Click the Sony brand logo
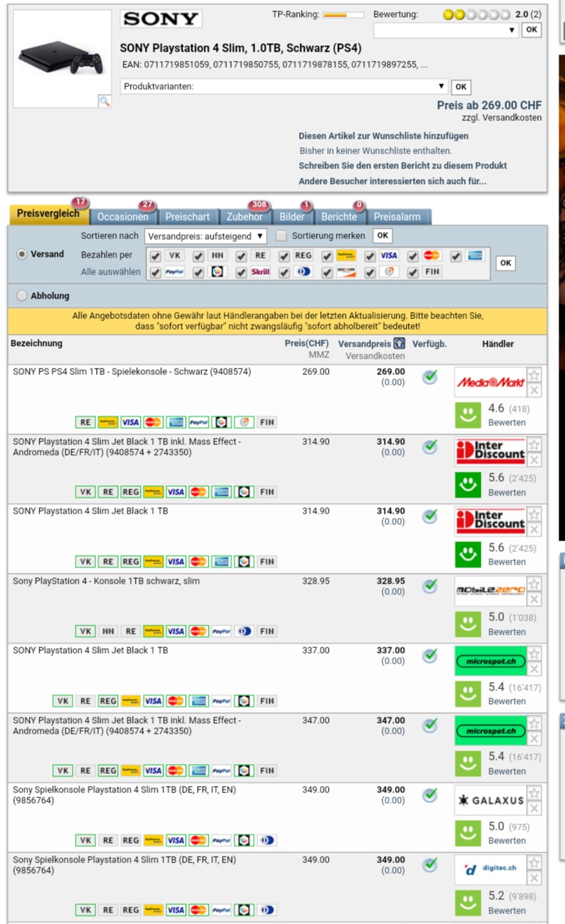Screen dimensions: 565x924 tap(161, 19)
